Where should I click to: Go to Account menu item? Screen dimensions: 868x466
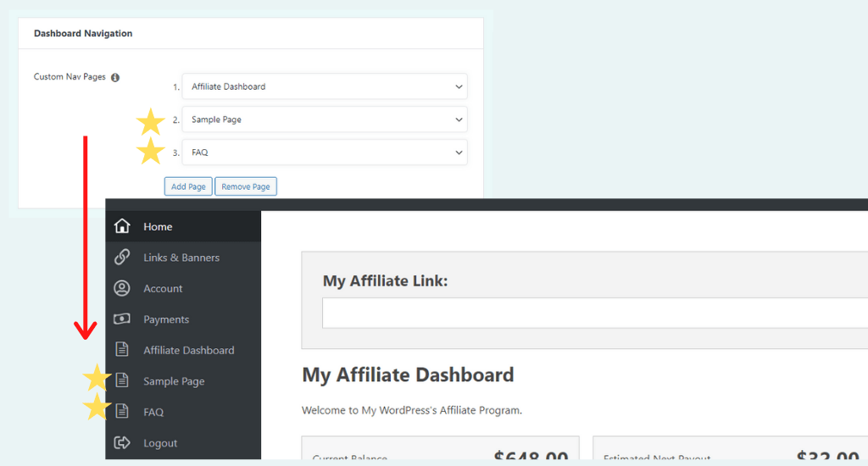(183, 288)
